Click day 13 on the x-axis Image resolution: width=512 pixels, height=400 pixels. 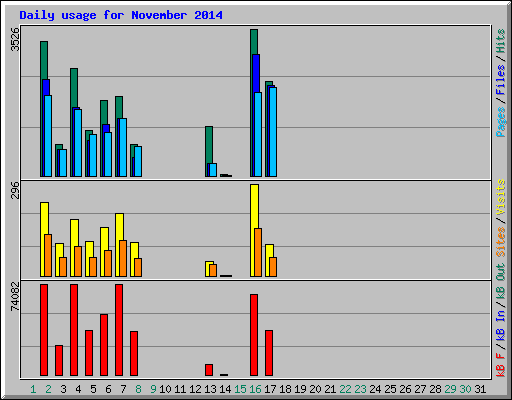tap(210, 389)
